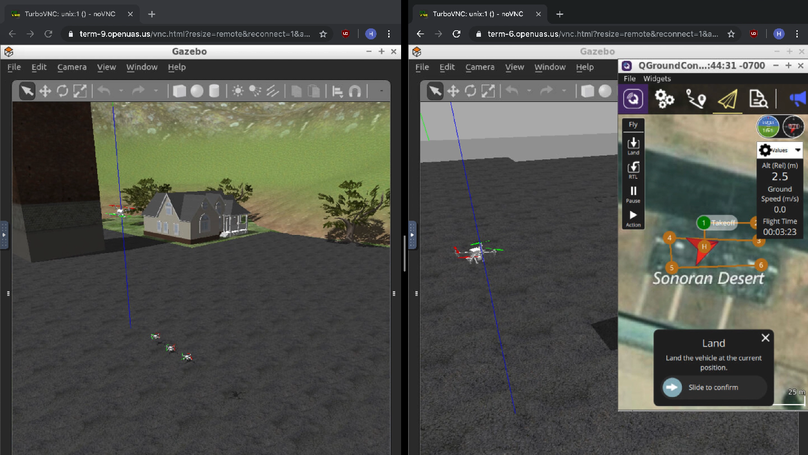Click the align tool in left Gazebo toolbar
Viewport: 808px width, 455px height.
pyautogui.click(x=338, y=91)
